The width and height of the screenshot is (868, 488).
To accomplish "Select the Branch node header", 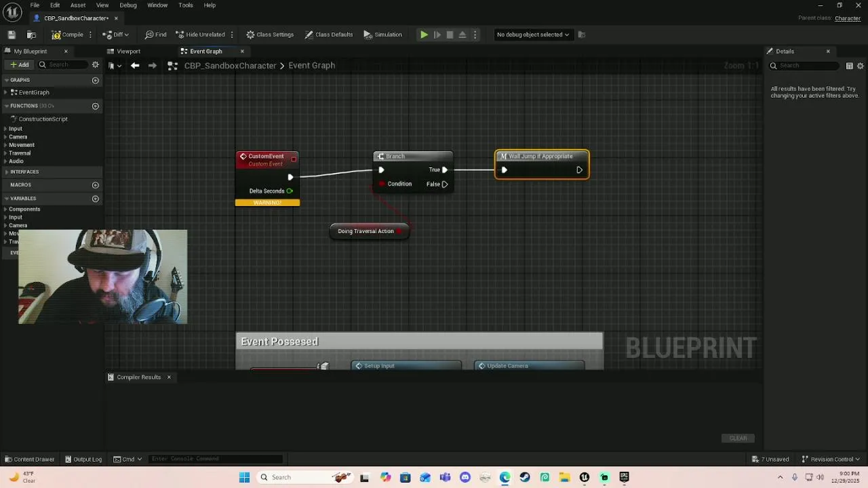I will coord(413,157).
